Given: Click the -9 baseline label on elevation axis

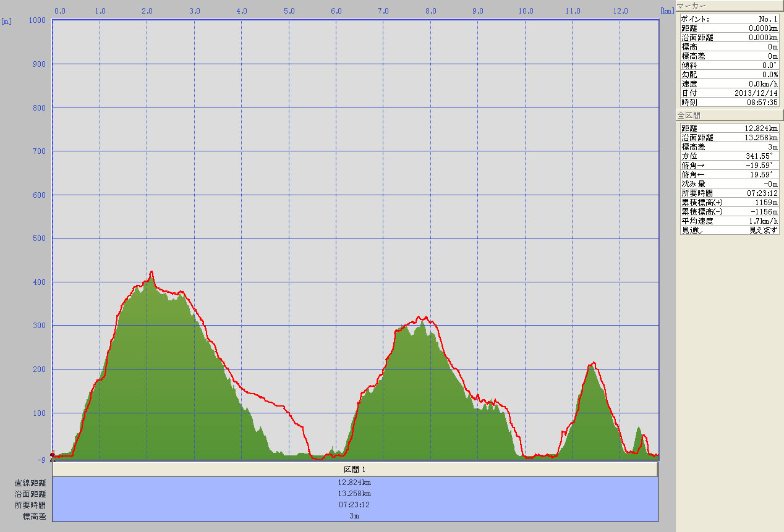Looking at the screenshot, I should (x=41, y=460).
